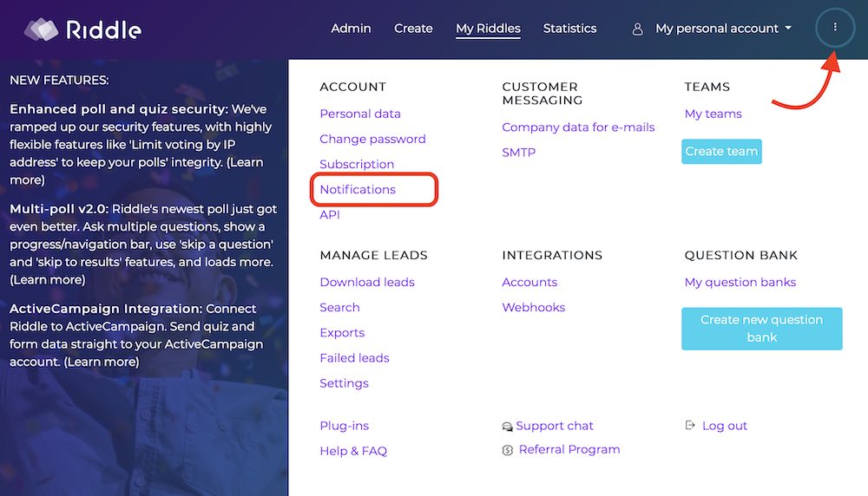Open Personal data settings
The width and height of the screenshot is (868, 496).
[x=360, y=114]
